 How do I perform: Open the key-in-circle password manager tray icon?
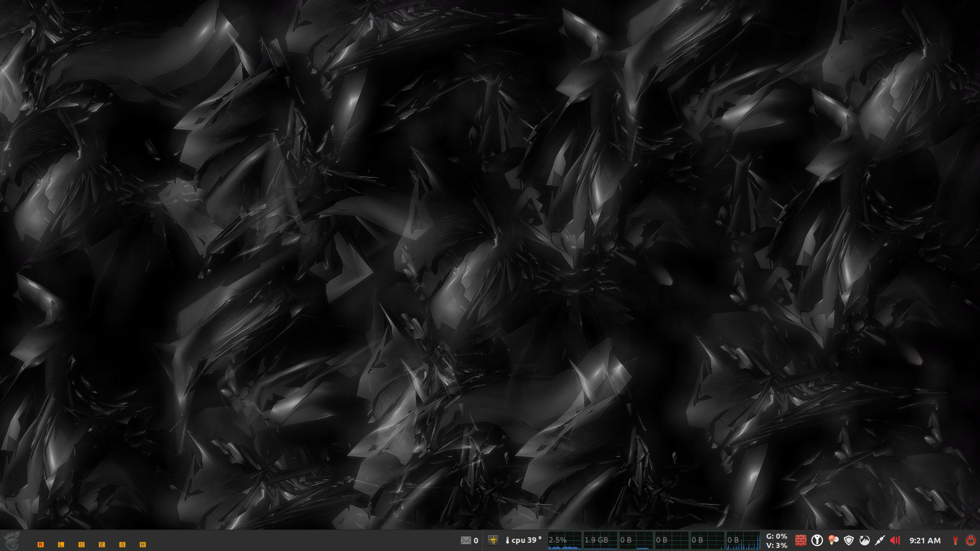tap(817, 540)
